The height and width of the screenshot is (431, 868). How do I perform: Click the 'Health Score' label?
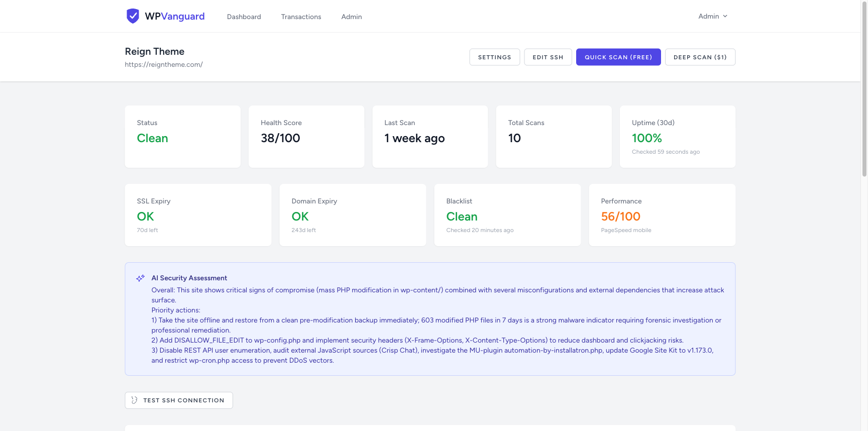coord(281,123)
